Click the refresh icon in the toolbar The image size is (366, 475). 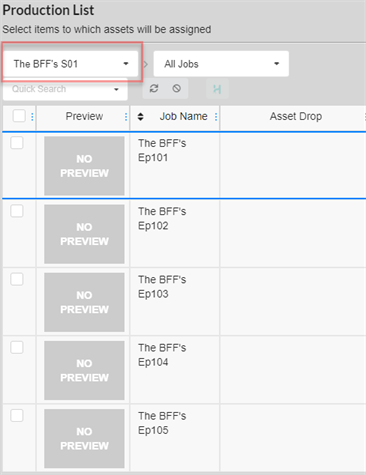tap(154, 89)
